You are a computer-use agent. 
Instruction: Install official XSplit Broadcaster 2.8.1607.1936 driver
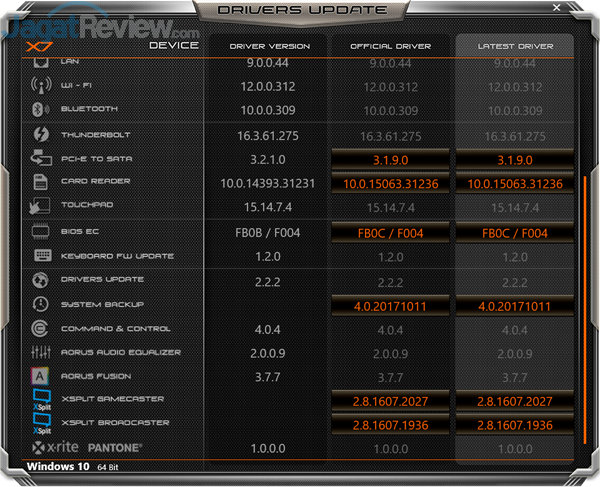coord(389,425)
